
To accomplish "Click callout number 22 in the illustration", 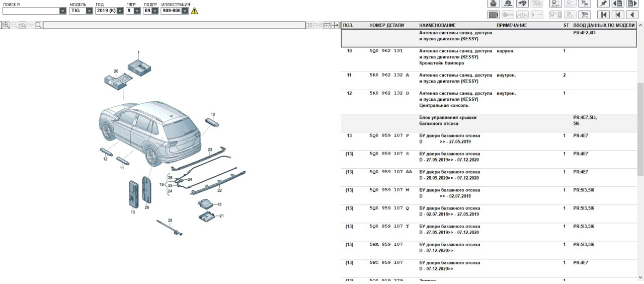I will [219, 190].
